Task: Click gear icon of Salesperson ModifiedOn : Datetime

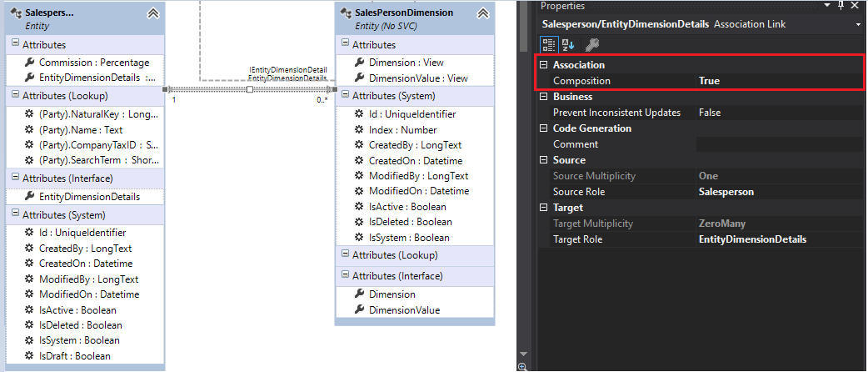Action: pyautogui.click(x=29, y=294)
